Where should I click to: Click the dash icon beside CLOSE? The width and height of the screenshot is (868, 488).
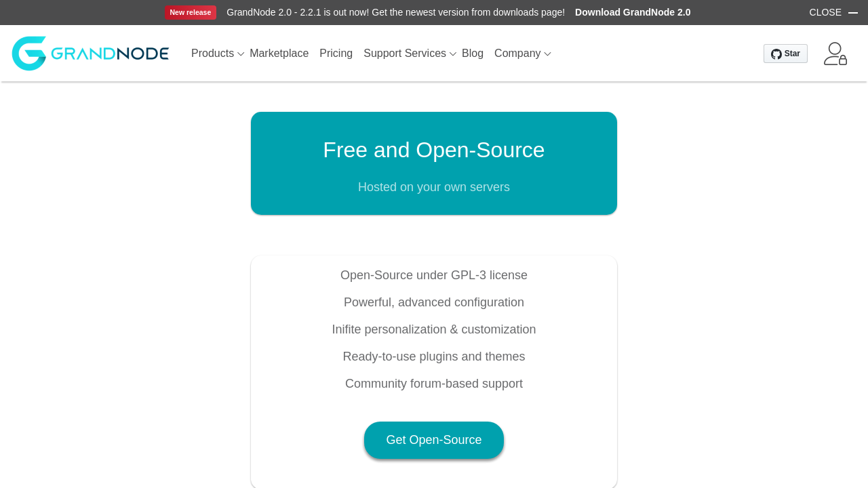[853, 13]
